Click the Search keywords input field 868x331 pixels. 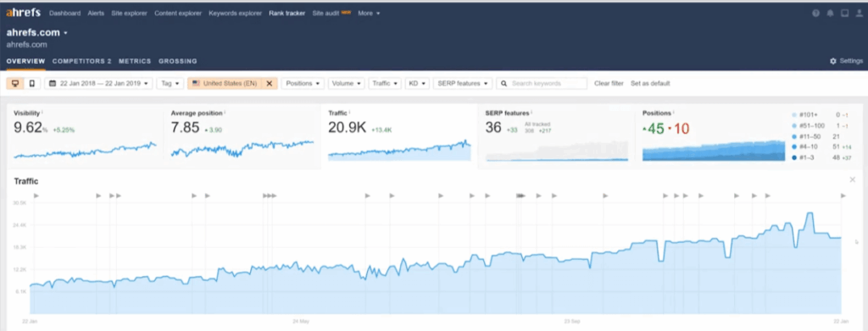[542, 84]
